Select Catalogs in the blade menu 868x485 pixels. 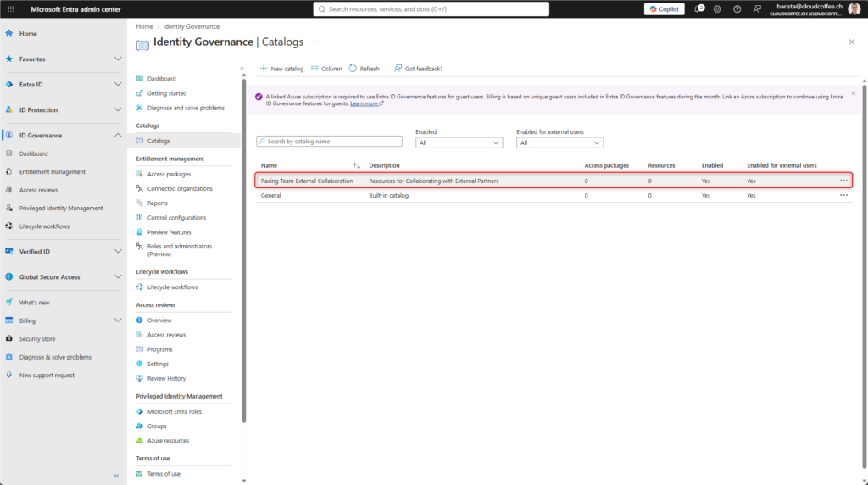[x=159, y=141]
